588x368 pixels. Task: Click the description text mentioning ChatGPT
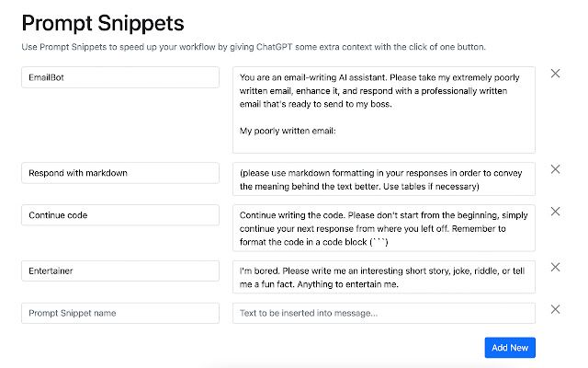(x=253, y=46)
